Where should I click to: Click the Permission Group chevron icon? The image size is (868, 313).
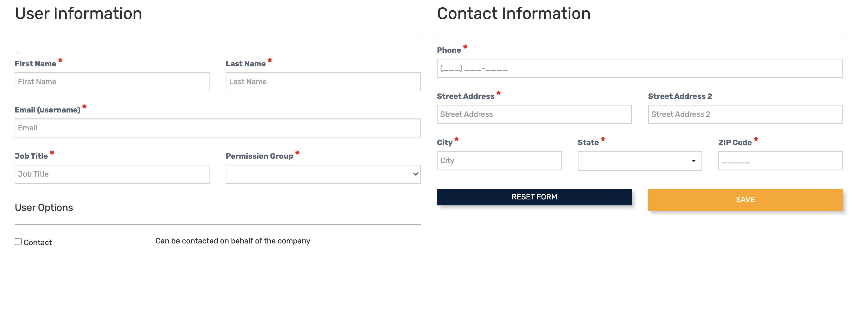(x=415, y=174)
